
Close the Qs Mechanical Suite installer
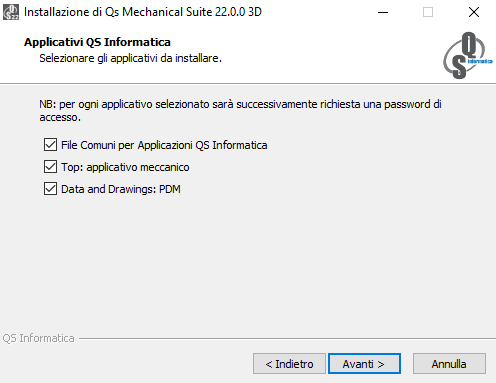pyautogui.click(x=474, y=12)
